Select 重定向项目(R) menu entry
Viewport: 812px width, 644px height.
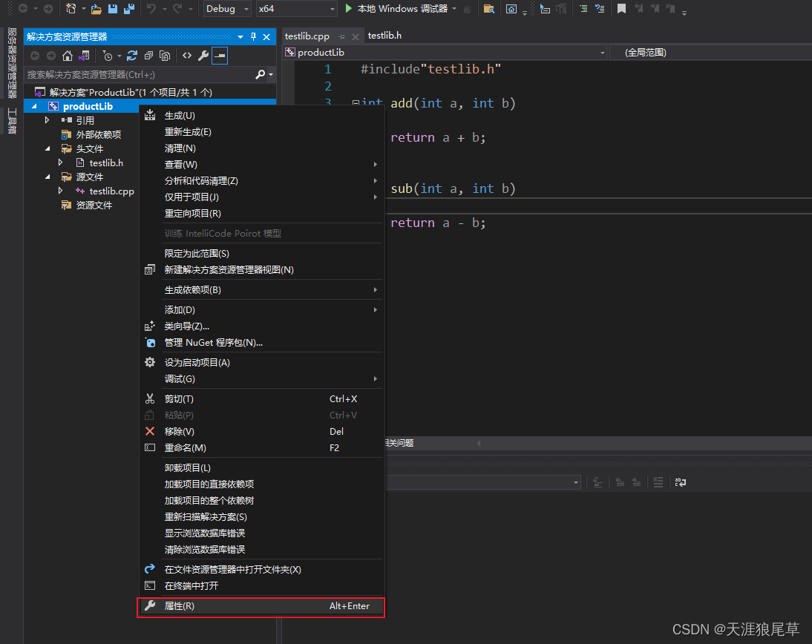(261, 213)
